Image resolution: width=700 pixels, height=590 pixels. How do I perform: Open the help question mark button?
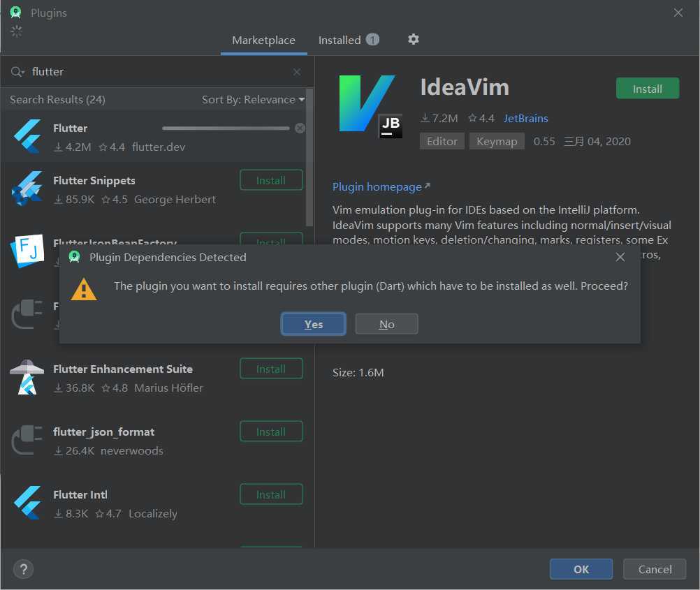(24, 569)
